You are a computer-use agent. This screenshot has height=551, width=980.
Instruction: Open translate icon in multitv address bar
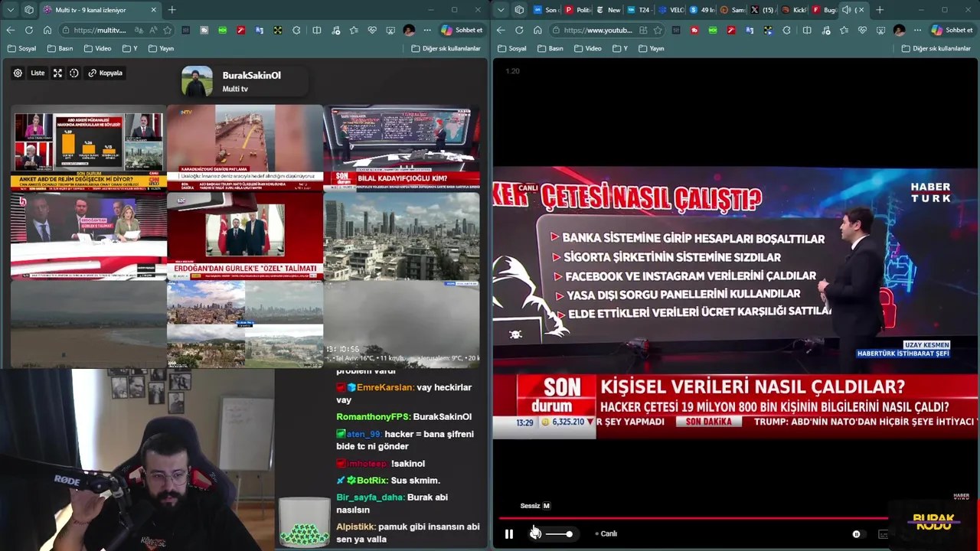click(139, 30)
